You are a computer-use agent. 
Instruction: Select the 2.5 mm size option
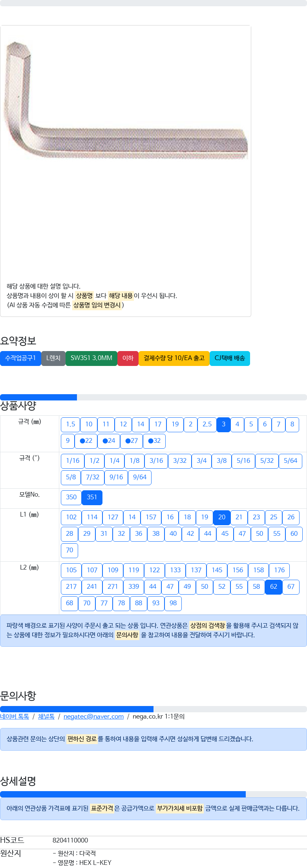coord(207,424)
